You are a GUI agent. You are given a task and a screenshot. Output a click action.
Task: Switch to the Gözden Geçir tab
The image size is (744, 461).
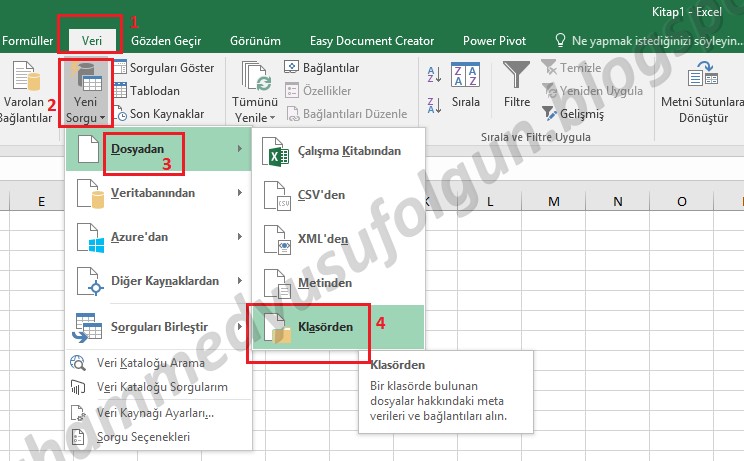166,41
